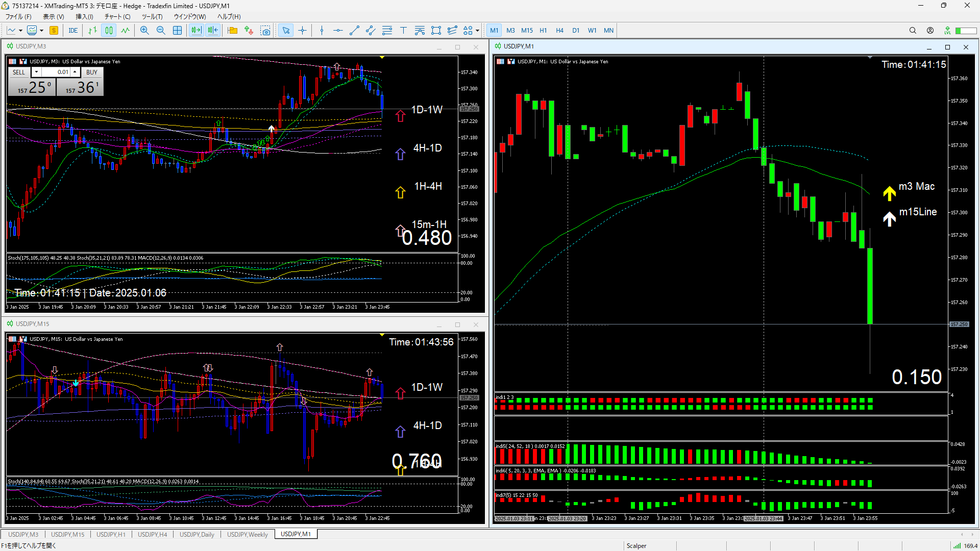Viewport: 980px width, 551px height.
Task: Click the BUY one-click trading button
Action: click(x=91, y=72)
